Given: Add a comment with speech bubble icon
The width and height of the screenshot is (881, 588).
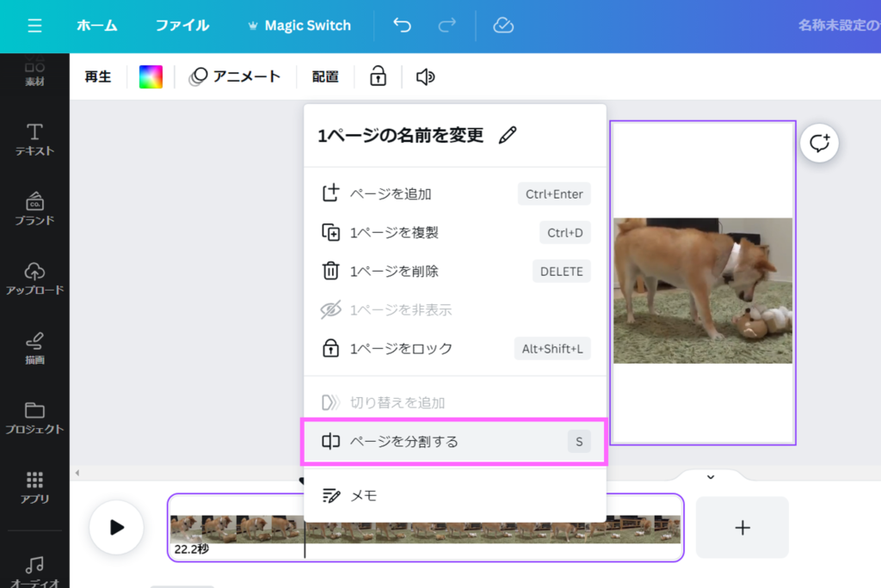Looking at the screenshot, I should tap(819, 144).
